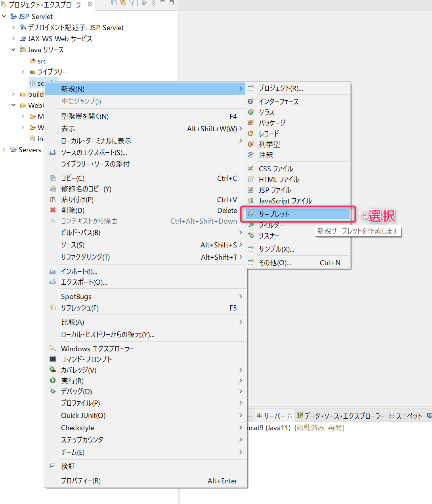Click the パッケージ package icon
The image size is (432, 504).
(x=250, y=123)
